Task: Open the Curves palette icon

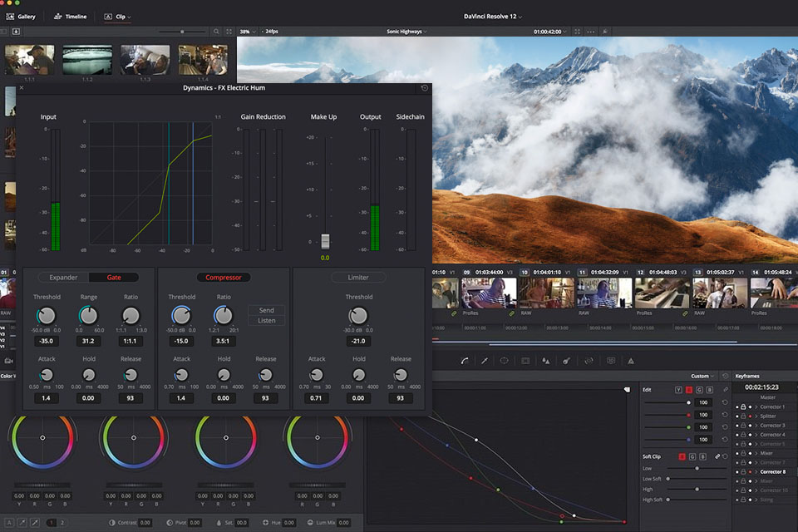Action: click(464, 361)
